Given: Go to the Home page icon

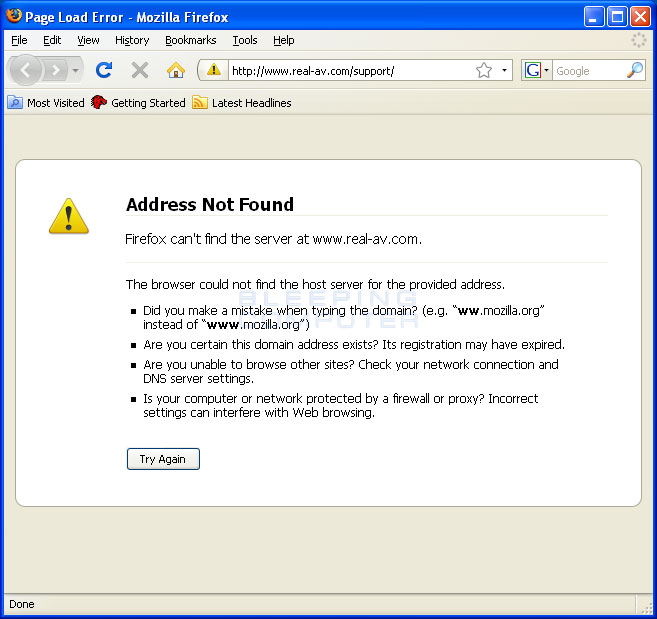Looking at the screenshot, I should pyautogui.click(x=176, y=70).
